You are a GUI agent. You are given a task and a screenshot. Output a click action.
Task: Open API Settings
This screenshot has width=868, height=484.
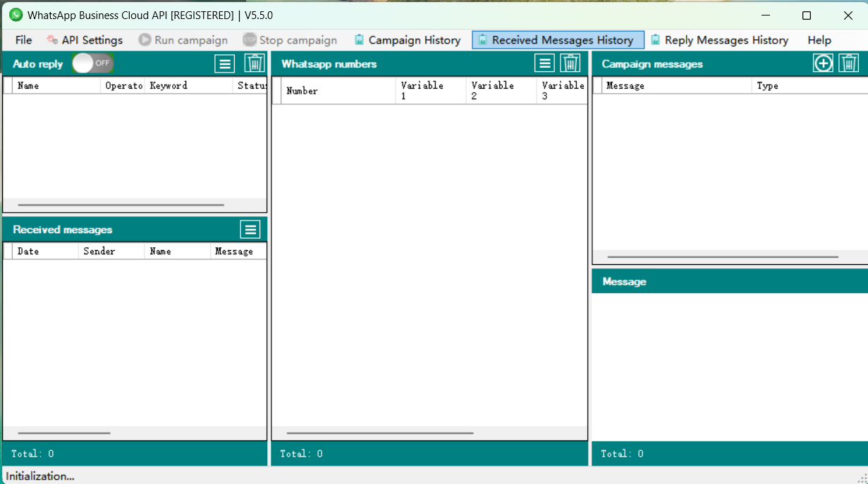(85, 40)
